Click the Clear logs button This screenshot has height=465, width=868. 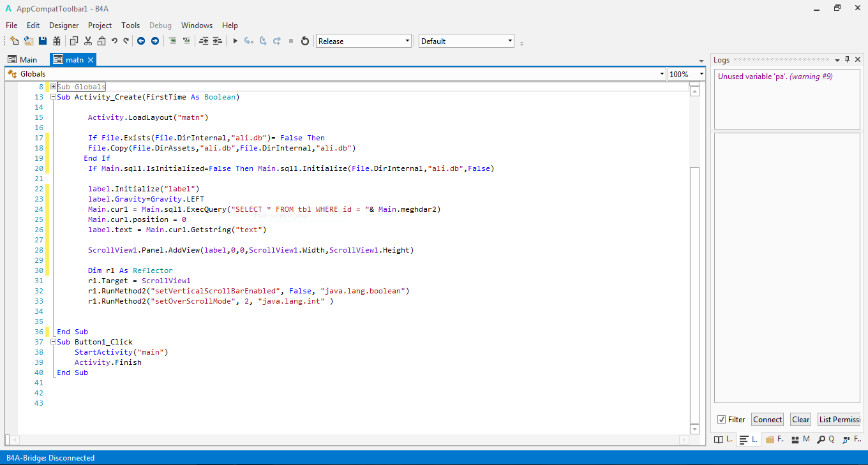tap(800, 420)
